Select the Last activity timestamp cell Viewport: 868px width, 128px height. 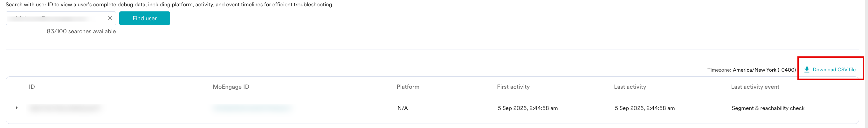(644, 108)
